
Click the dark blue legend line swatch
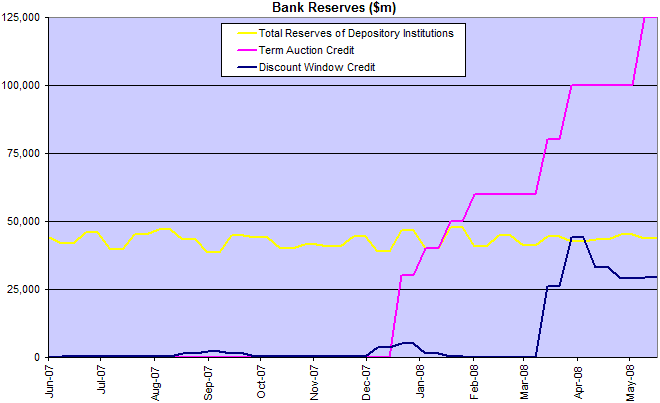pyautogui.click(x=247, y=67)
